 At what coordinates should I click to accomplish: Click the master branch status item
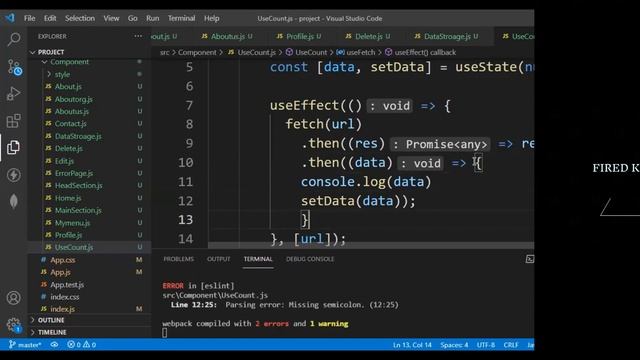click(25, 344)
